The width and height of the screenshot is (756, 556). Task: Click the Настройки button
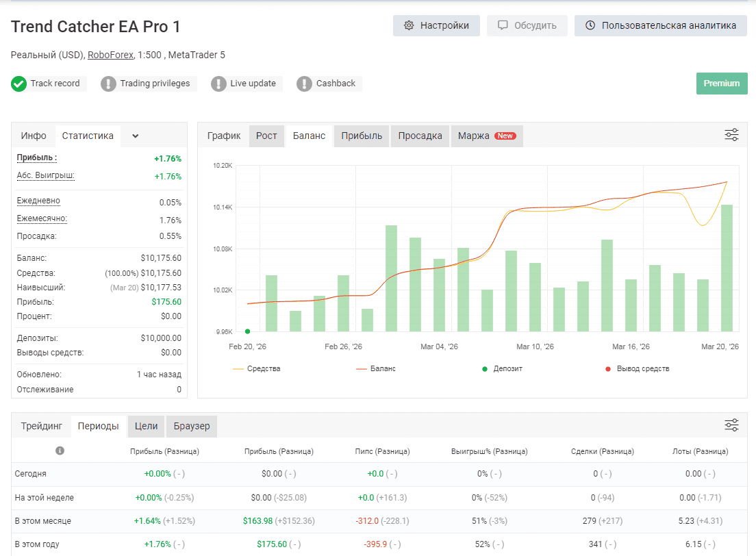436,25
